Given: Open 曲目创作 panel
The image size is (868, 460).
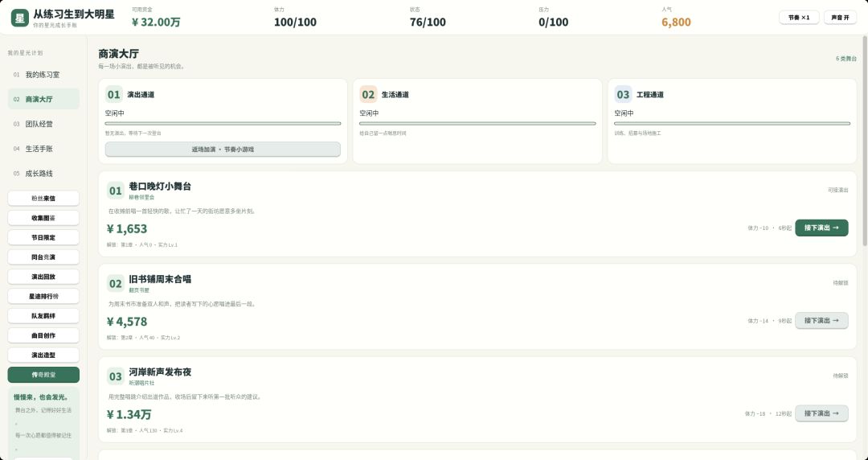Looking at the screenshot, I should (x=43, y=335).
